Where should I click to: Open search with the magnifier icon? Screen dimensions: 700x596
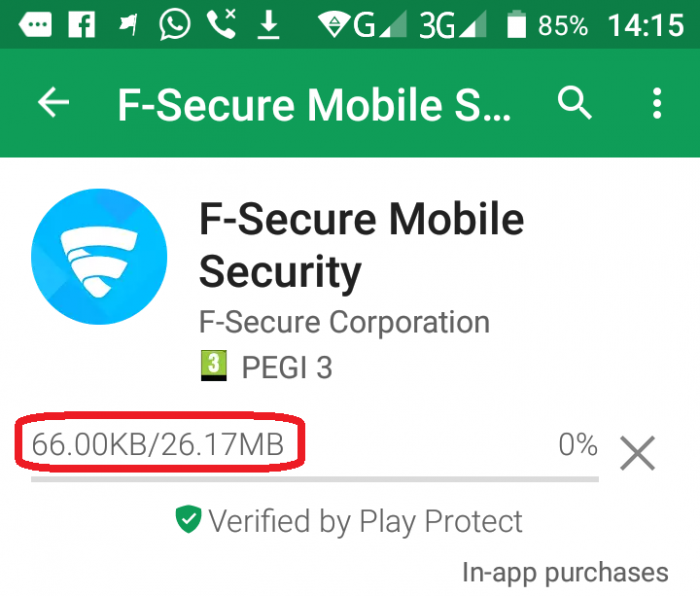(x=574, y=103)
